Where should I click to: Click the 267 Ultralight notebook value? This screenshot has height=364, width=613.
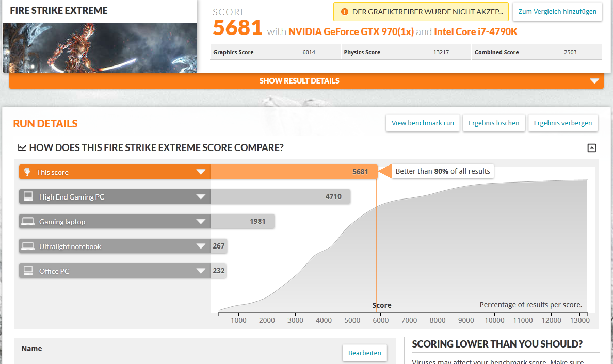pyautogui.click(x=219, y=246)
